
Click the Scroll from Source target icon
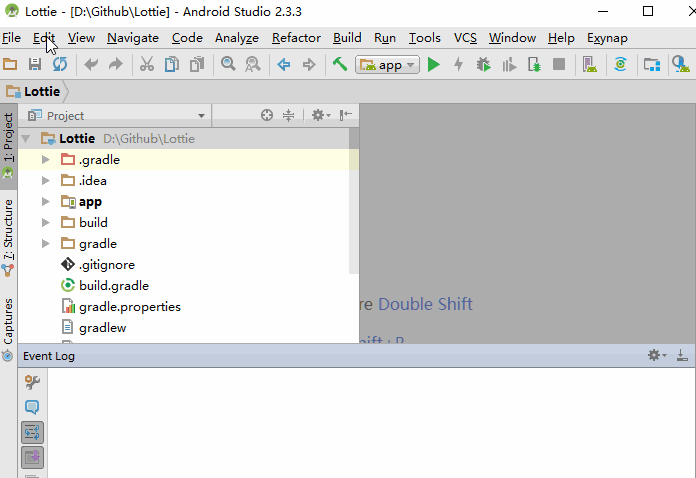[267, 115]
